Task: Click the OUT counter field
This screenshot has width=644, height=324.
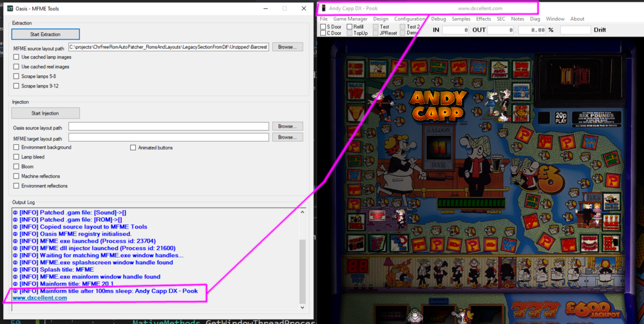Action: point(500,30)
